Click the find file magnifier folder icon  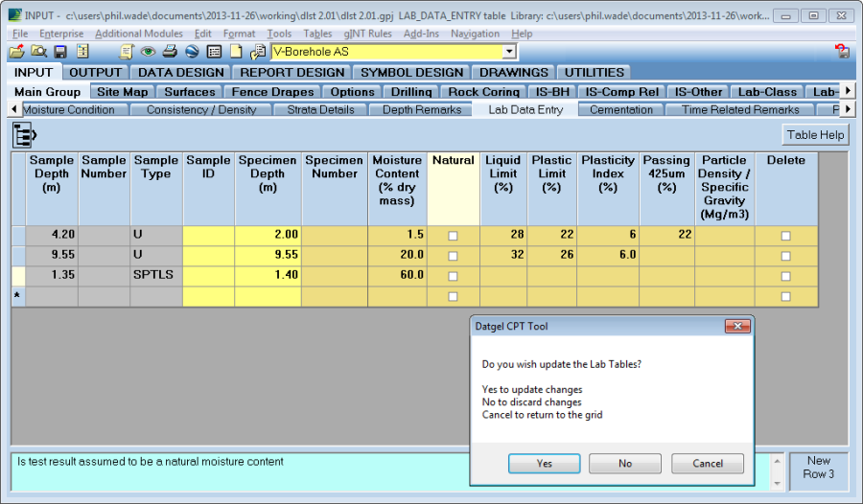tap(38, 52)
